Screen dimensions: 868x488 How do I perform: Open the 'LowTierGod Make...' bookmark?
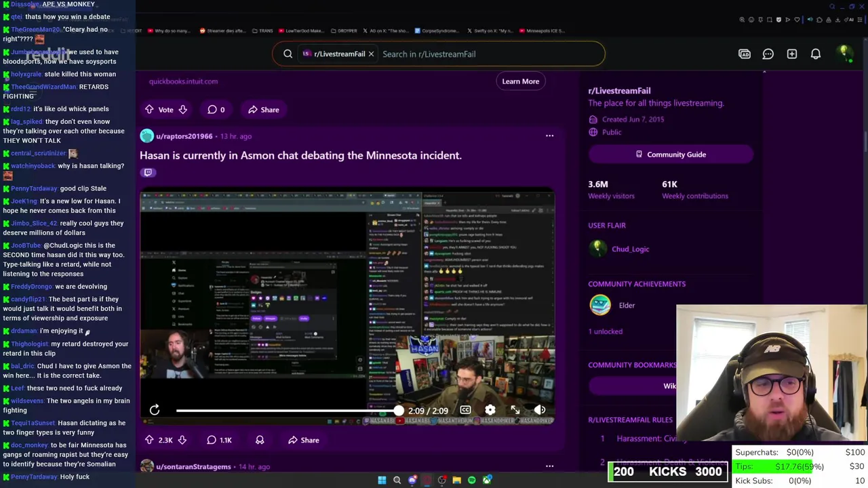pyautogui.click(x=302, y=30)
